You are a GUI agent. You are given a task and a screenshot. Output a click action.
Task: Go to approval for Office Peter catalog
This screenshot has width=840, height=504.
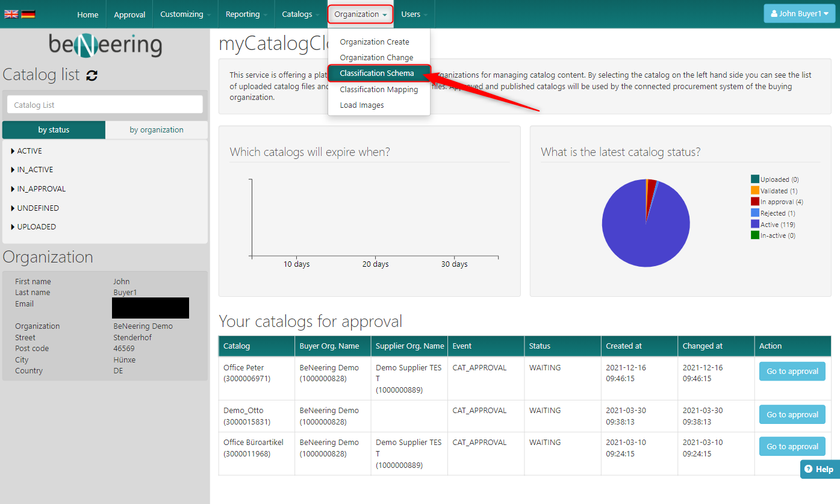click(792, 372)
